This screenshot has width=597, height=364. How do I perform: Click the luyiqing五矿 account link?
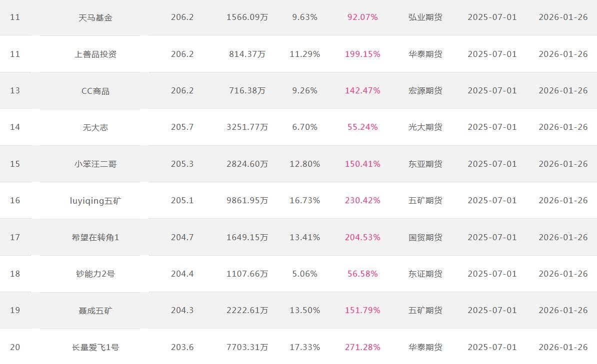[x=95, y=201]
